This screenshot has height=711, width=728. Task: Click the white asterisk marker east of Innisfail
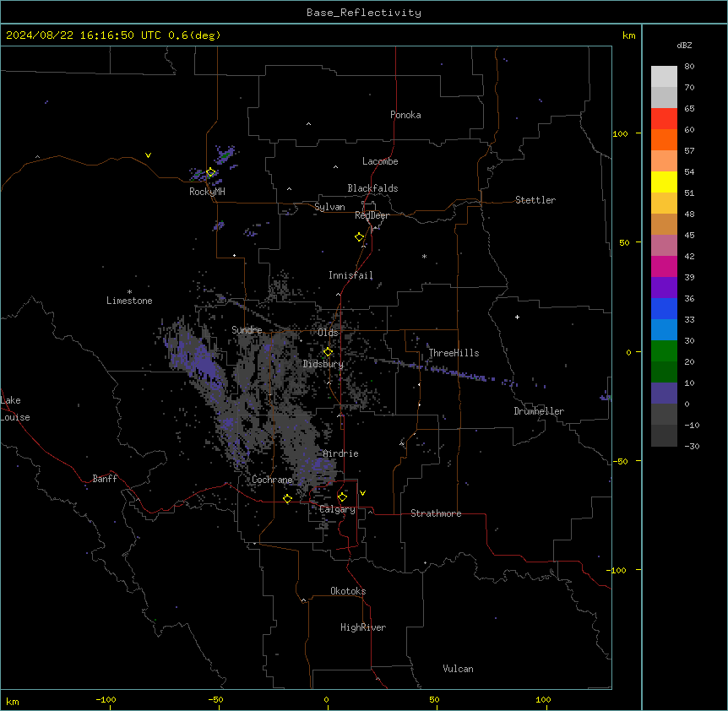pyautogui.click(x=424, y=256)
